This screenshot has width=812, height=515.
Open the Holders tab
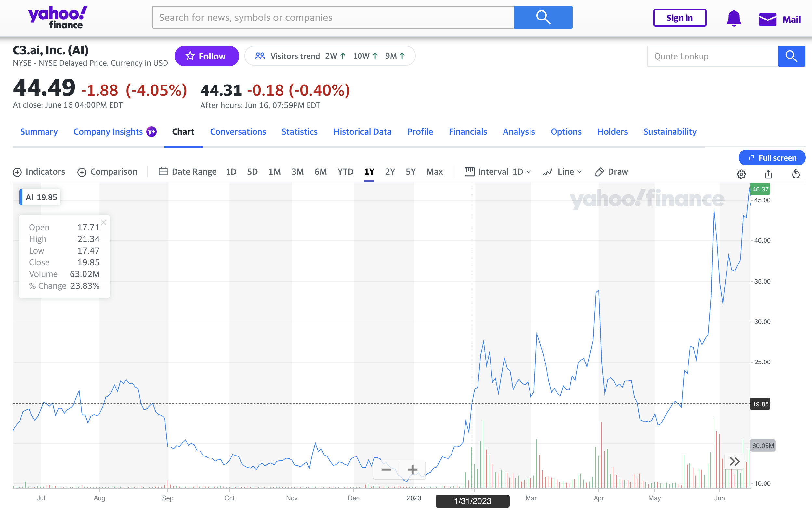coord(612,132)
